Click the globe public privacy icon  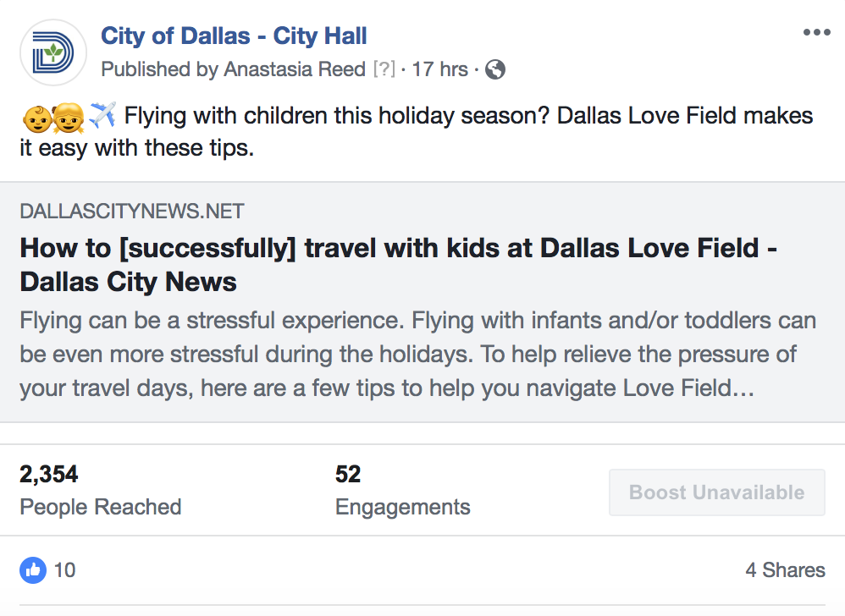click(495, 69)
